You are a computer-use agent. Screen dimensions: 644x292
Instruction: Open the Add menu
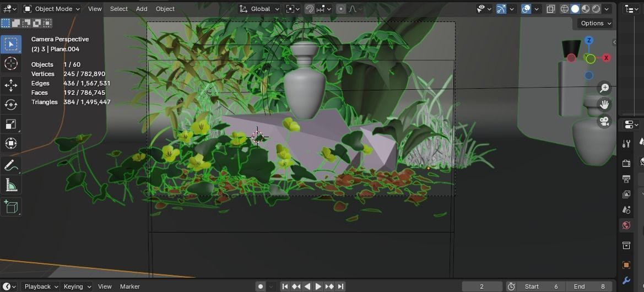point(142,9)
